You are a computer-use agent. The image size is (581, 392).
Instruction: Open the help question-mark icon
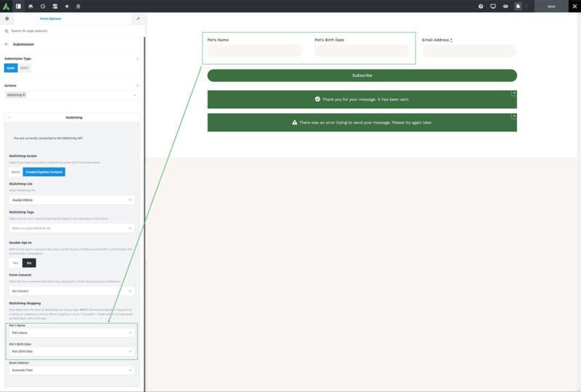481,7
